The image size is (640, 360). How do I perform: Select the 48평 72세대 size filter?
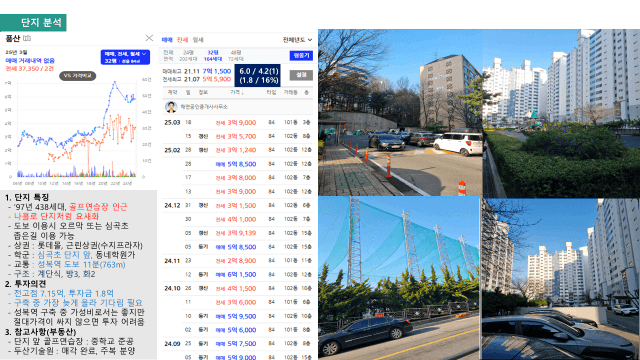236,56
